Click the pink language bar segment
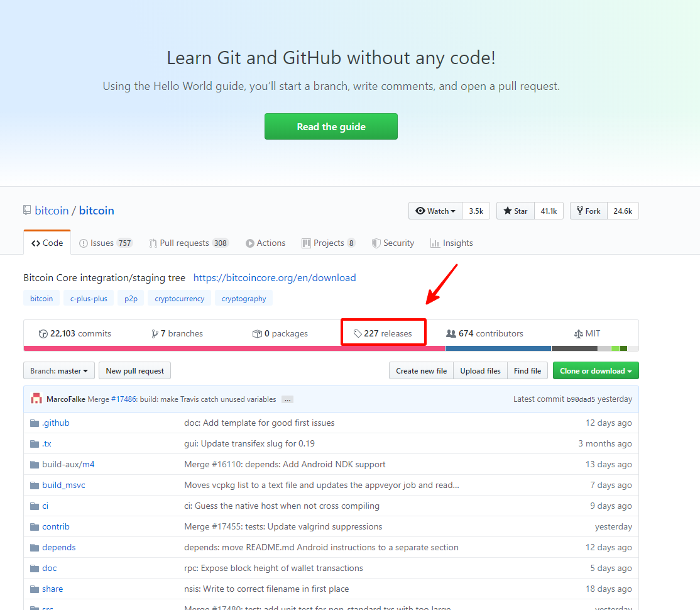Image resolution: width=700 pixels, height=610 pixels. (234, 348)
